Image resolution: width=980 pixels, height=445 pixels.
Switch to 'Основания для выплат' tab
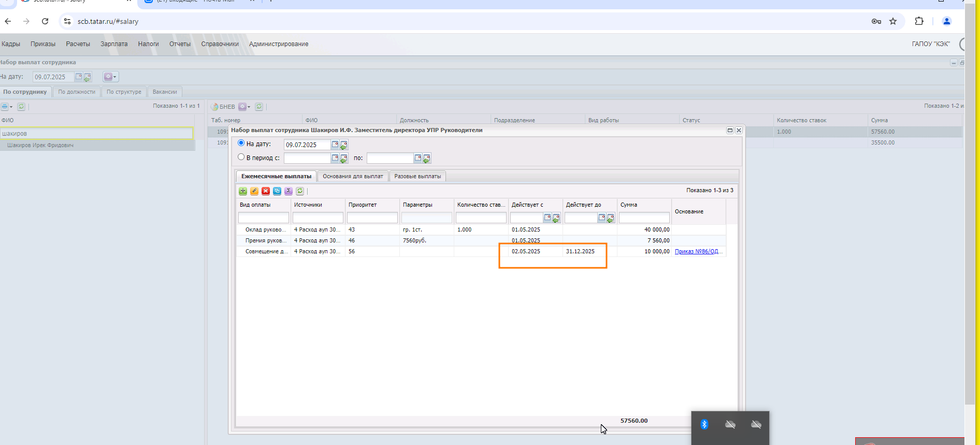click(x=353, y=176)
